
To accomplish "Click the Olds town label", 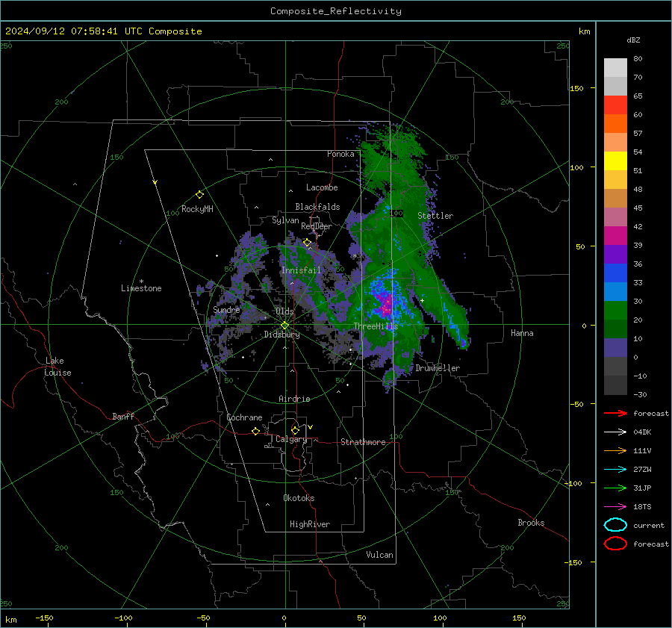I will (x=284, y=311).
